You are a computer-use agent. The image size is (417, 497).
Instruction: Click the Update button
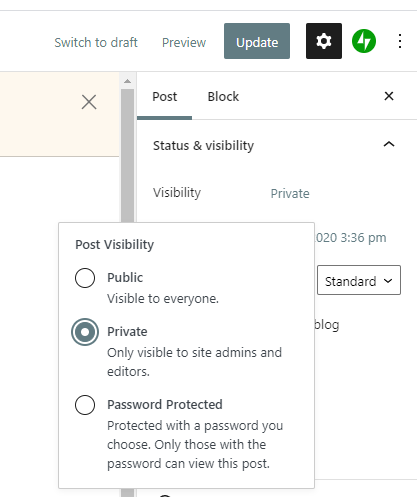click(x=257, y=41)
